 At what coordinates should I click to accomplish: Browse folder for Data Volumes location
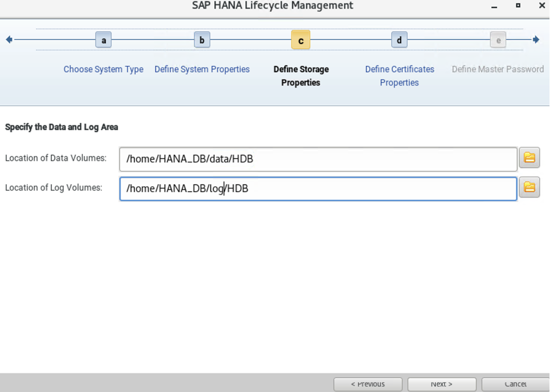529,158
